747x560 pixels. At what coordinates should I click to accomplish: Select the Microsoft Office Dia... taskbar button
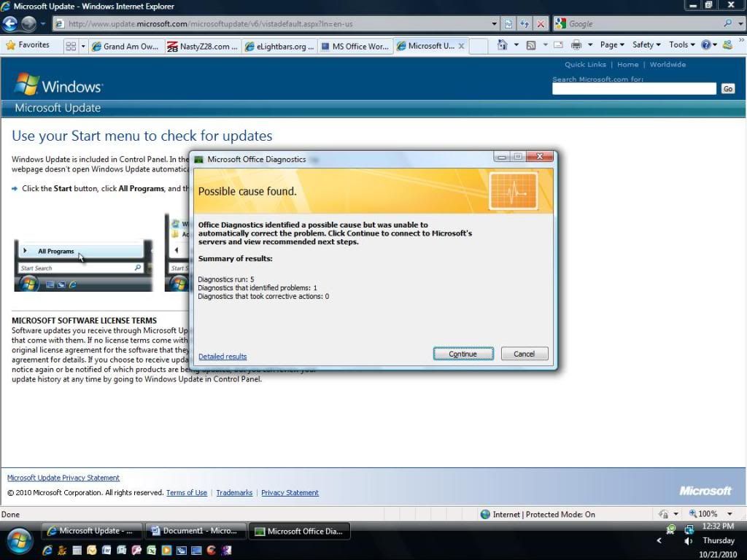(x=299, y=531)
